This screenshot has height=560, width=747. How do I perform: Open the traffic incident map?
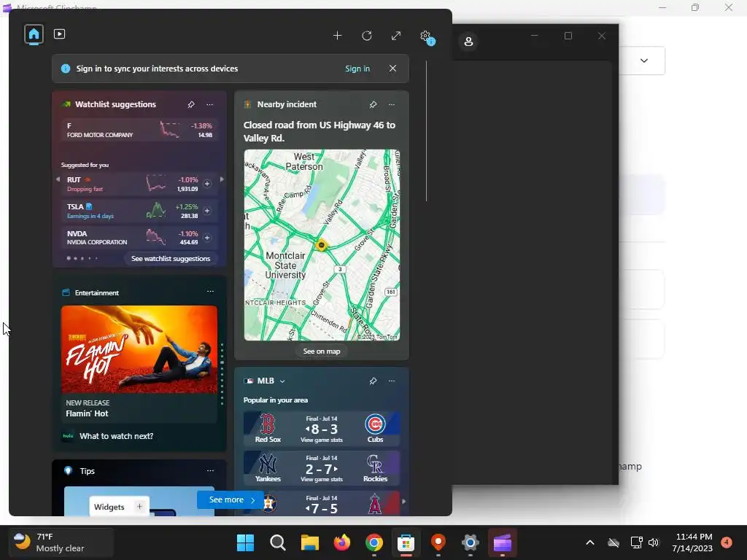[x=322, y=245]
